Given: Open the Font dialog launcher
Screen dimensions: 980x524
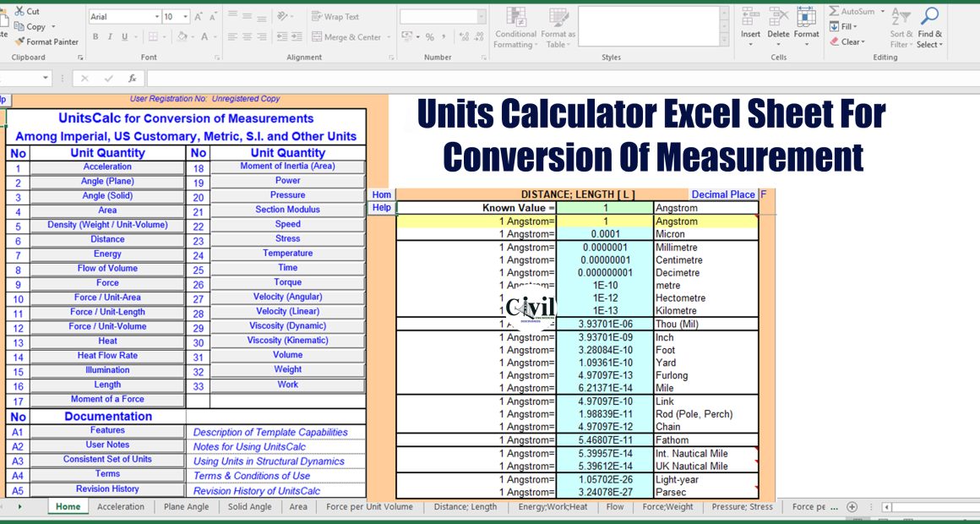Looking at the screenshot, I should point(217,57).
